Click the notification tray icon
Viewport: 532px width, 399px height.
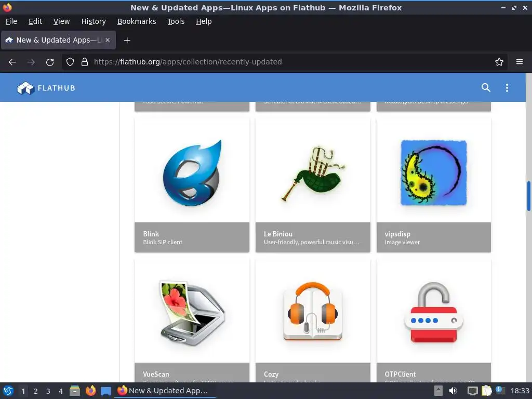click(x=500, y=390)
